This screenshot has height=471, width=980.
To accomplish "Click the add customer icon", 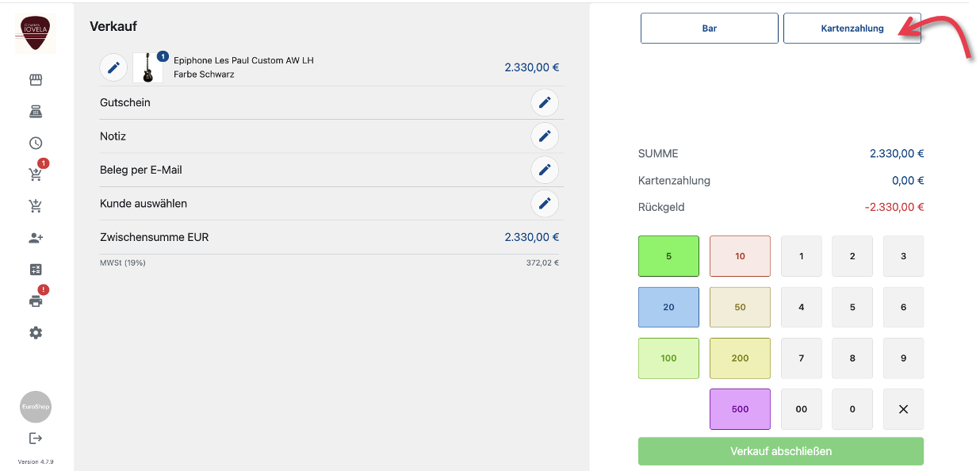I will pos(36,238).
